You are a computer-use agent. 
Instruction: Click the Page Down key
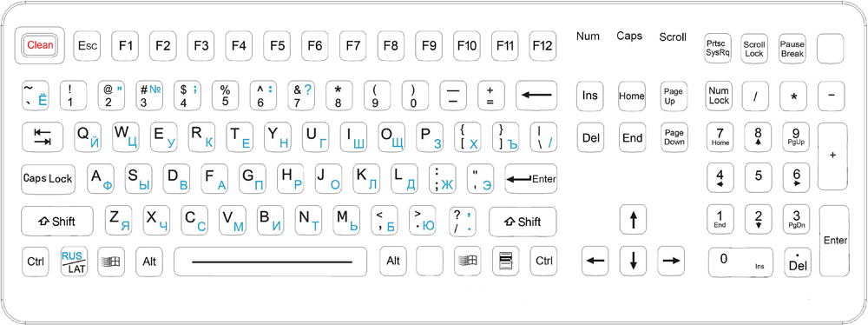[674, 137]
